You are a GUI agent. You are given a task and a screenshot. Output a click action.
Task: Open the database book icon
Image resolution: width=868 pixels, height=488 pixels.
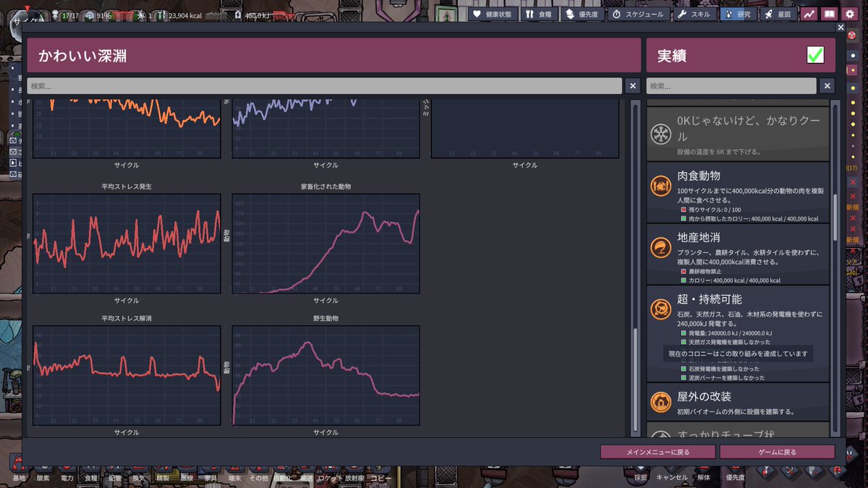(x=829, y=14)
